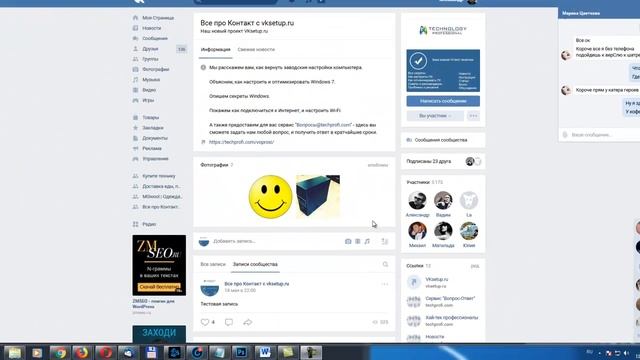Switch to Свежие новости tab
Image resolution: width=640 pixels, height=360 pixels.
[x=256, y=49]
